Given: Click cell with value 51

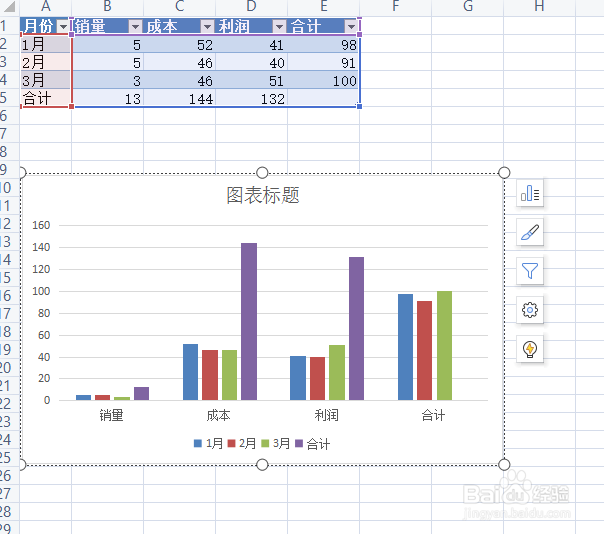Looking at the screenshot, I should click(252, 81).
